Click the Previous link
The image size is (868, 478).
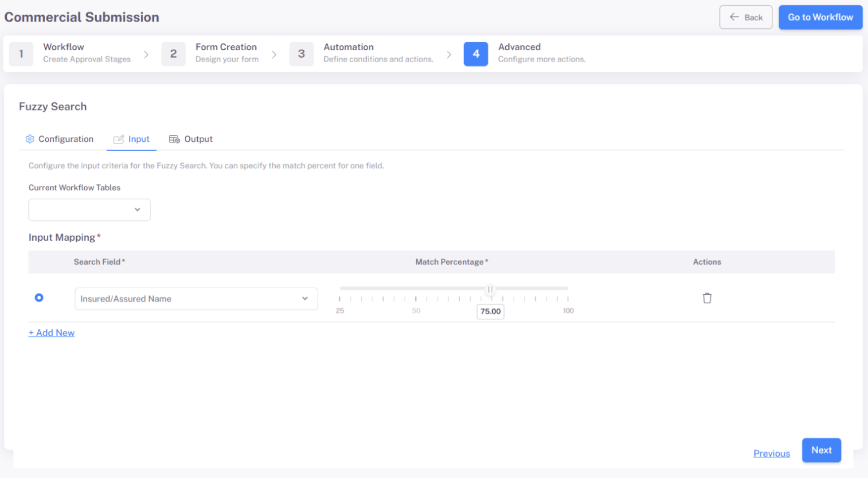771,453
